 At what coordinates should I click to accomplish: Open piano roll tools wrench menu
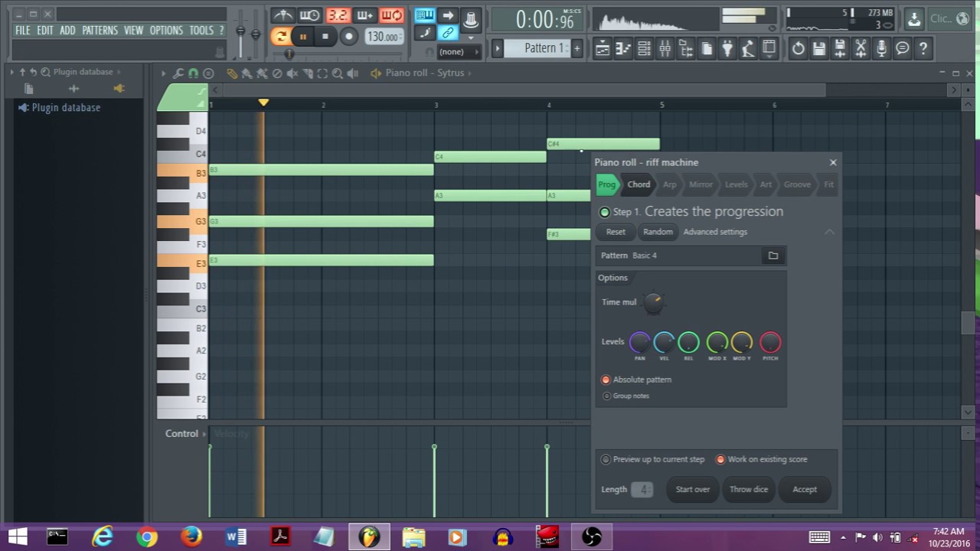pos(178,73)
